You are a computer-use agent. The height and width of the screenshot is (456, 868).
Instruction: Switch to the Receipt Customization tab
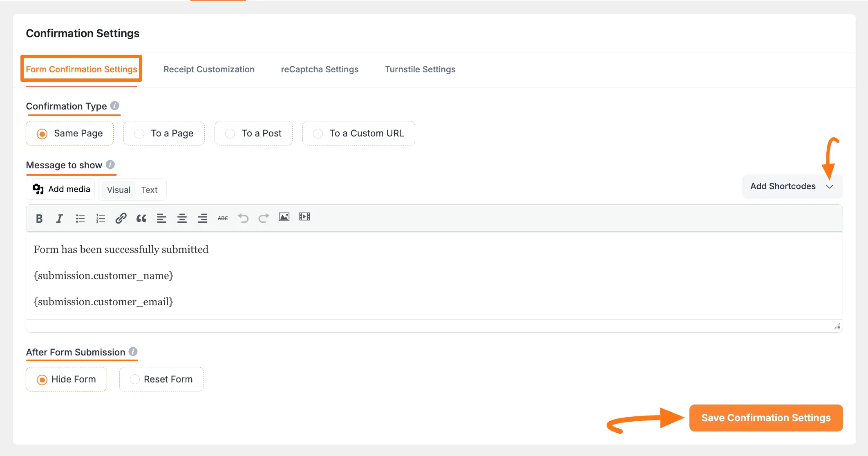point(209,69)
